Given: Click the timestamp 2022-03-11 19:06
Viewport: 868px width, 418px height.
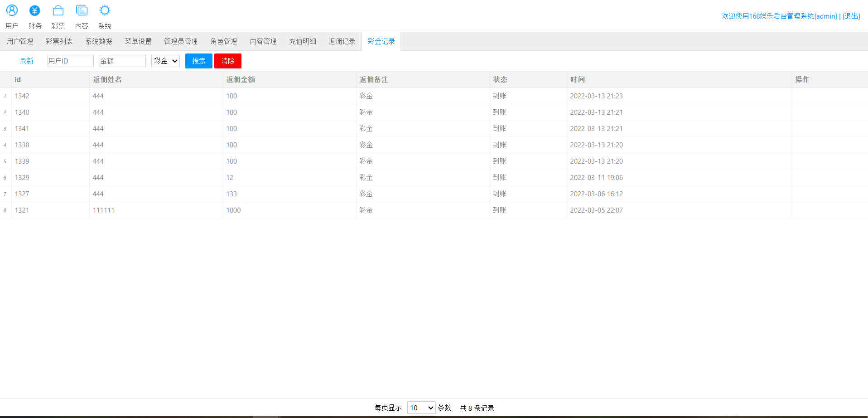Looking at the screenshot, I should [x=596, y=177].
